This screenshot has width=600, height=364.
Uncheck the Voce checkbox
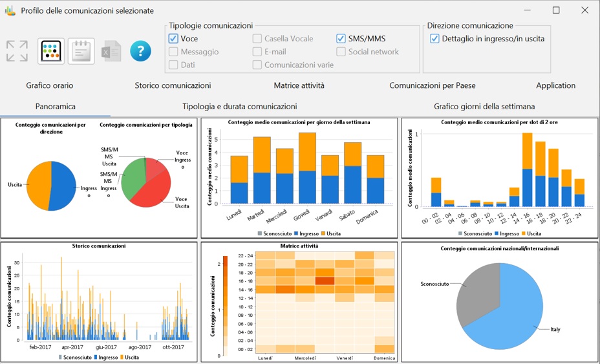(x=173, y=39)
